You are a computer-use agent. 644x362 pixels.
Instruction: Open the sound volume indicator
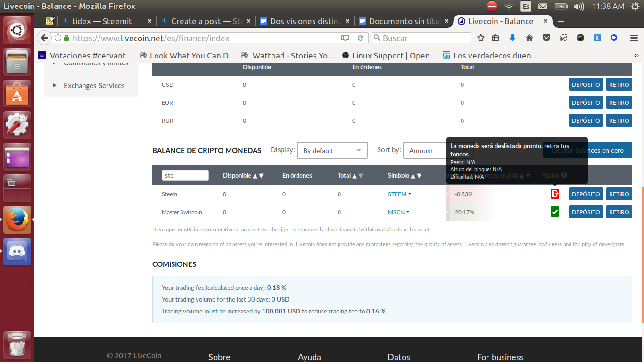pyautogui.click(x=578, y=6)
